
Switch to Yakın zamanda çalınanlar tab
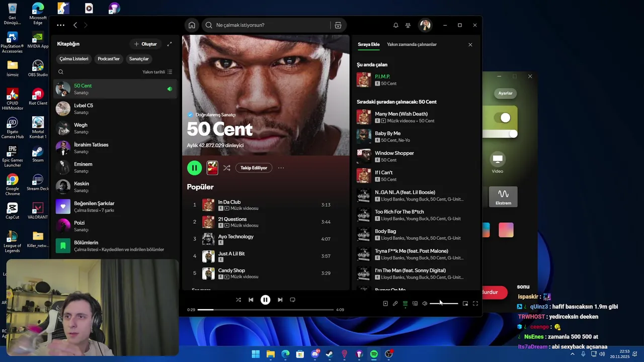pyautogui.click(x=412, y=44)
